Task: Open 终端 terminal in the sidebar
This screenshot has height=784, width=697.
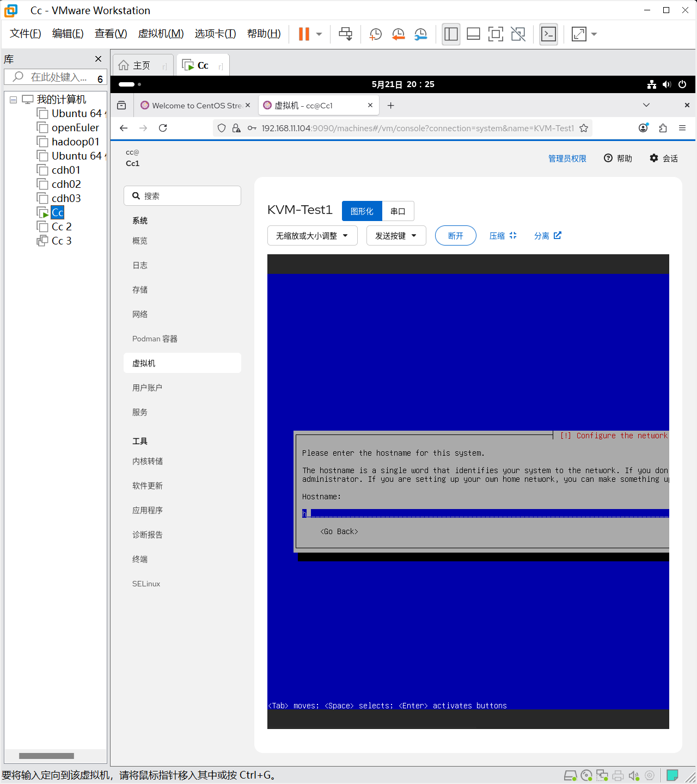Action: click(182, 559)
